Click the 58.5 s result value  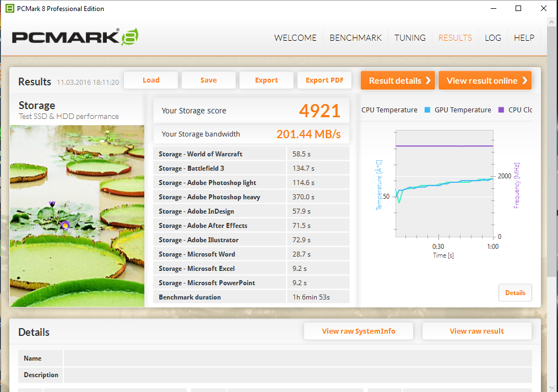301,154
